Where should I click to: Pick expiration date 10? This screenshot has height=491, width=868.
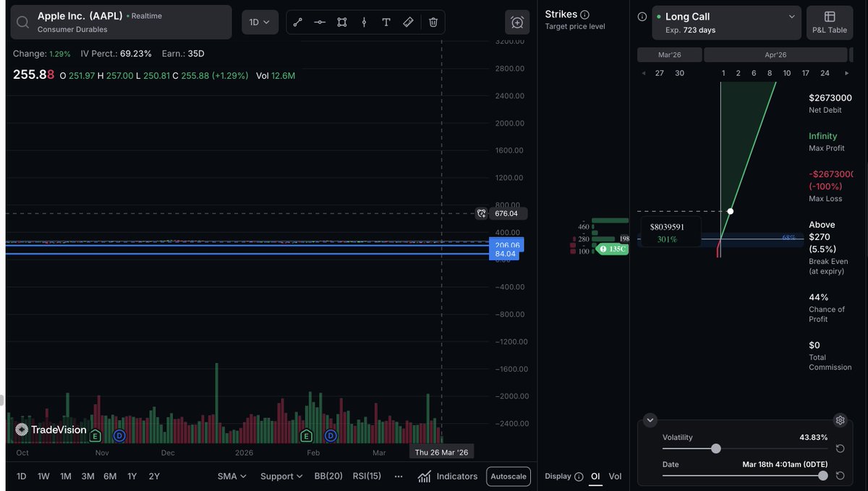[787, 73]
